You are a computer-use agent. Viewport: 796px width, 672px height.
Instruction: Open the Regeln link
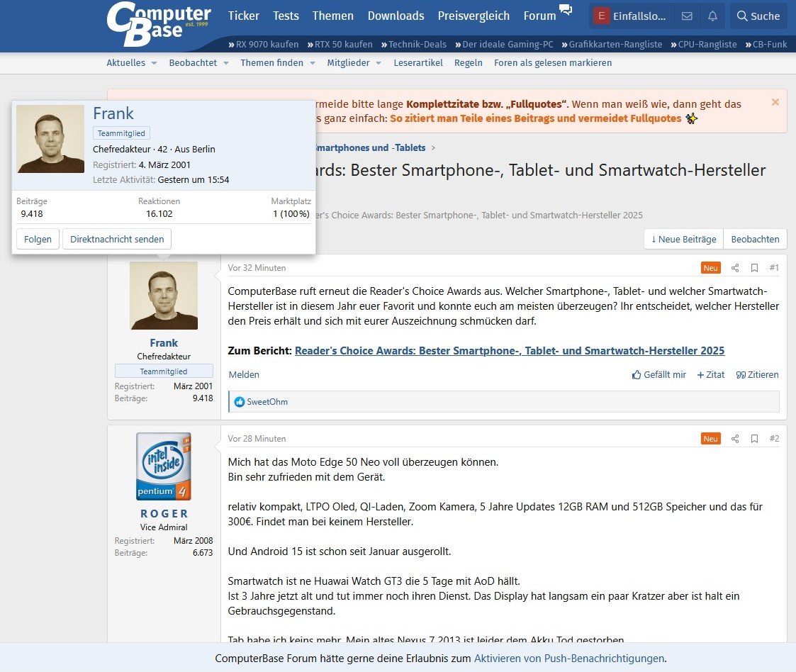(468, 63)
